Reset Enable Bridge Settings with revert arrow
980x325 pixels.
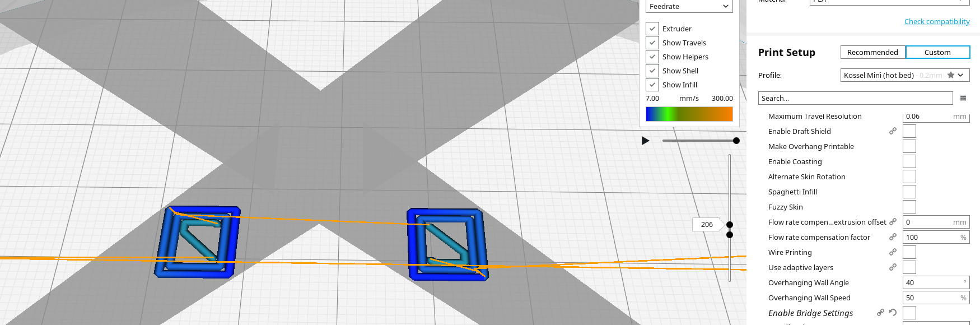893,313
